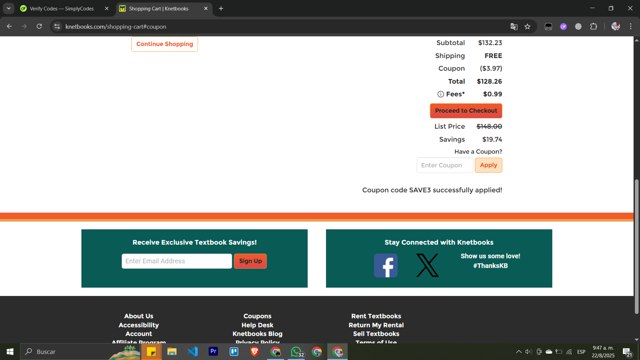
Task: Open Brave browser from the taskbar
Action: click(x=255, y=351)
